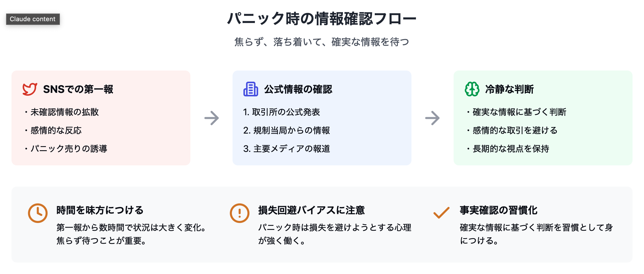Click the list item 取引所の公式発表
Viewport: 644px width, 274px height.
(x=286, y=112)
